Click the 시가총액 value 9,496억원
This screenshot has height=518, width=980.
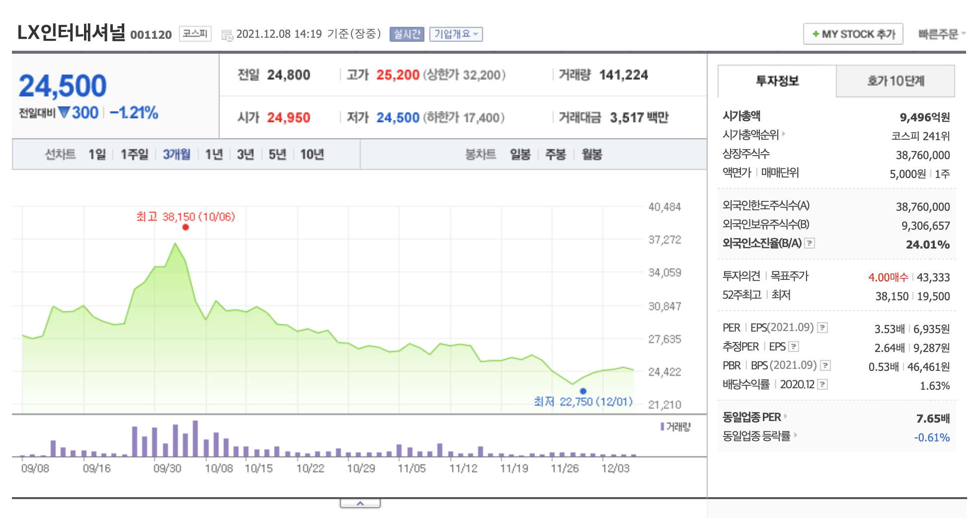925,117
